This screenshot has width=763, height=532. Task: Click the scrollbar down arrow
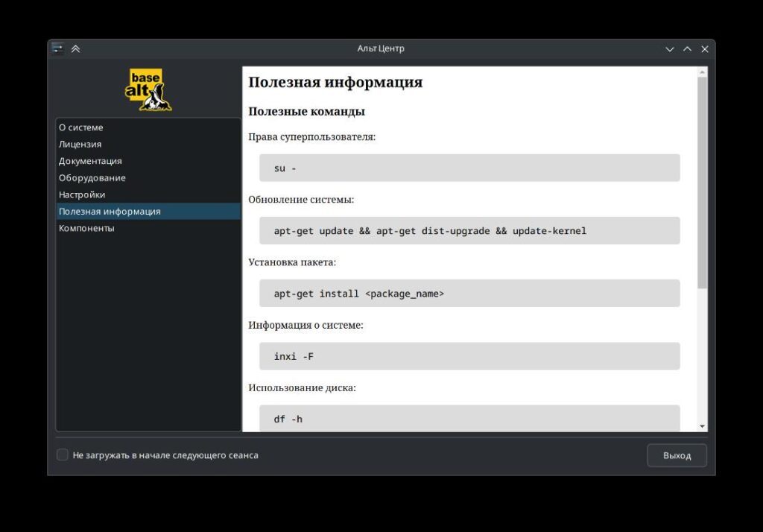point(702,426)
